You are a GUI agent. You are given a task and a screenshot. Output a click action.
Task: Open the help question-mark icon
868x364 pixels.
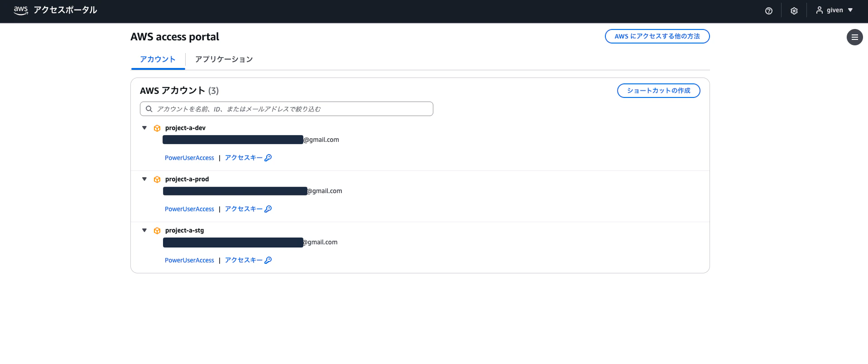click(x=769, y=11)
